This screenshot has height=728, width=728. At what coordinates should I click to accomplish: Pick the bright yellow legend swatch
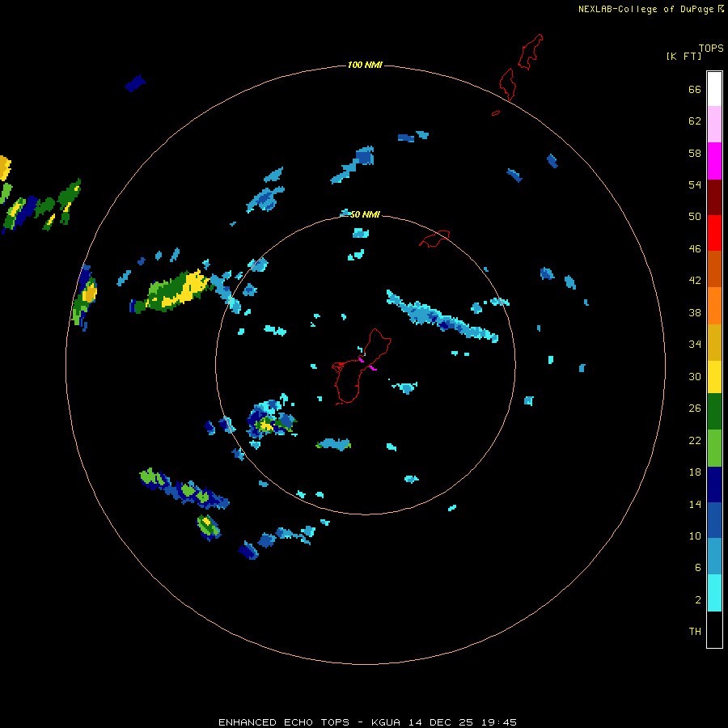[714, 377]
